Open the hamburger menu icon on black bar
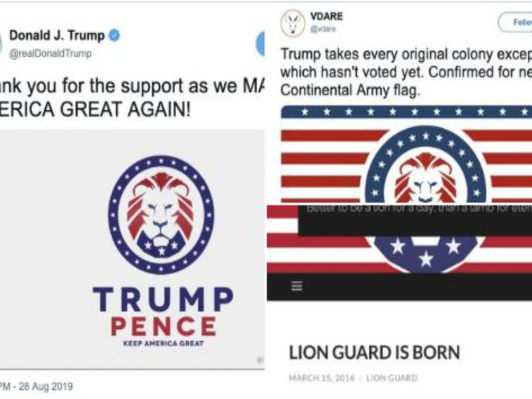 (297, 287)
